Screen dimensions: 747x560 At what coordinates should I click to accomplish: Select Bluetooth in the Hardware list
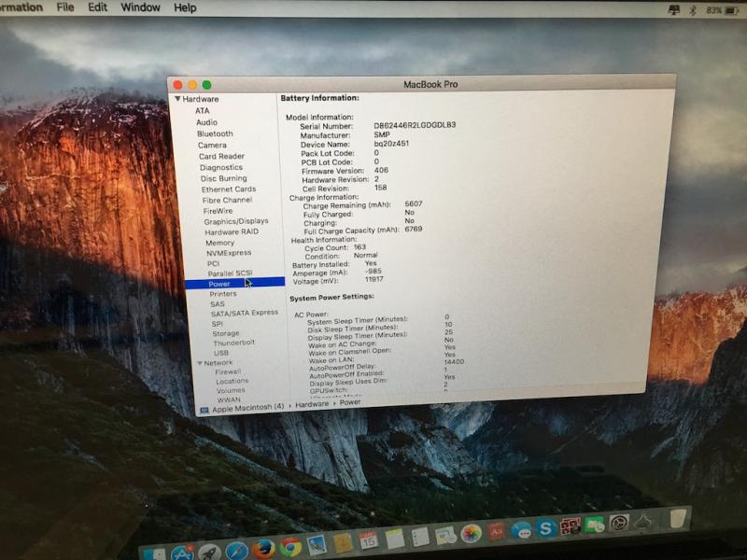tap(215, 133)
